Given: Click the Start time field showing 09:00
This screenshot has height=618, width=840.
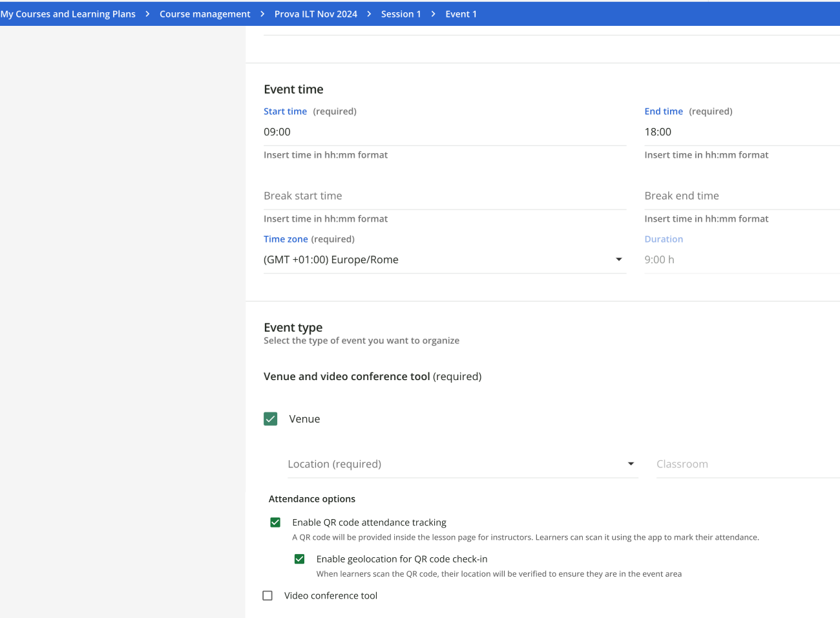Looking at the screenshot, I should 444,132.
